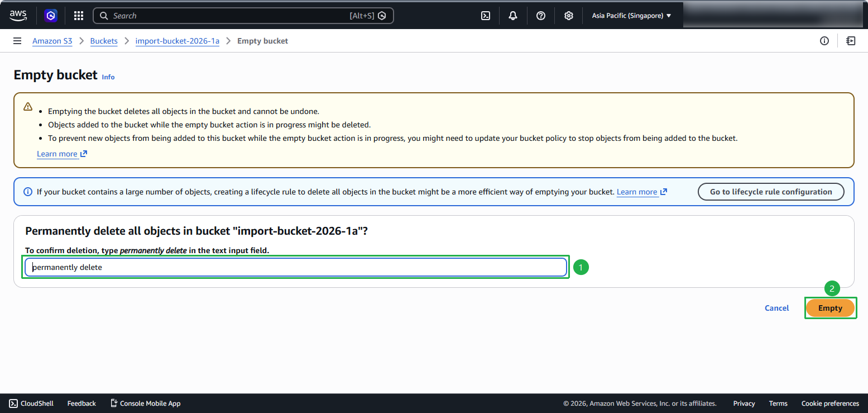Focus the permanently delete confirmation field
The height and width of the screenshot is (413, 868).
point(296,267)
